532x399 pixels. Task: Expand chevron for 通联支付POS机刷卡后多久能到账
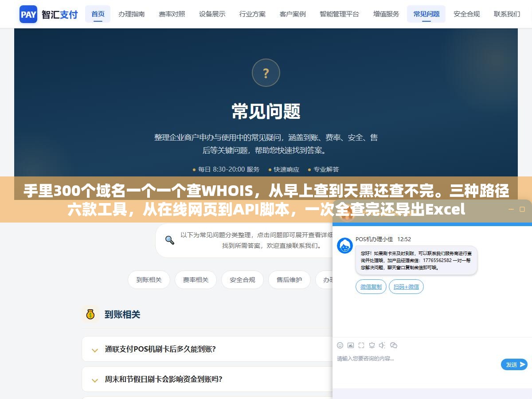(x=94, y=350)
